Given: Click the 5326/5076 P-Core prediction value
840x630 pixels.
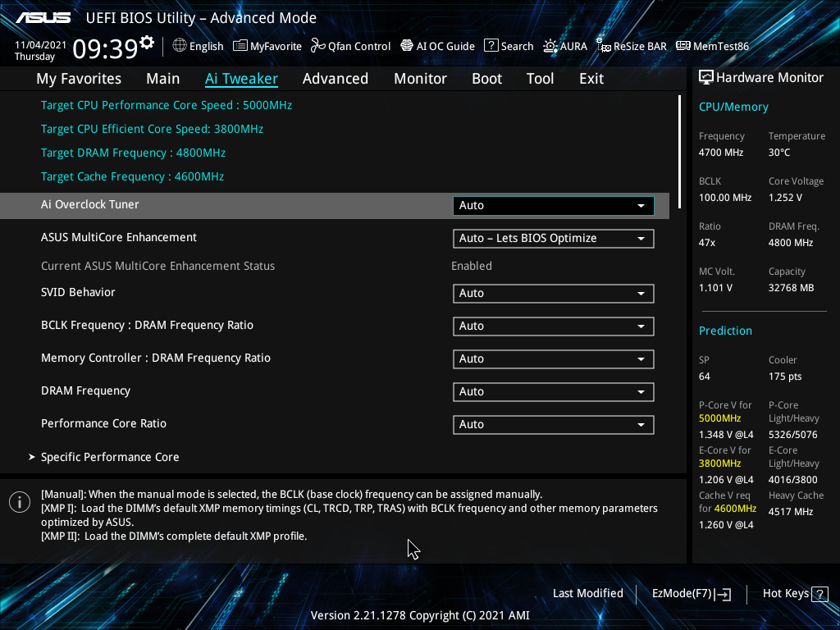Looking at the screenshot, I should [793, 435].
